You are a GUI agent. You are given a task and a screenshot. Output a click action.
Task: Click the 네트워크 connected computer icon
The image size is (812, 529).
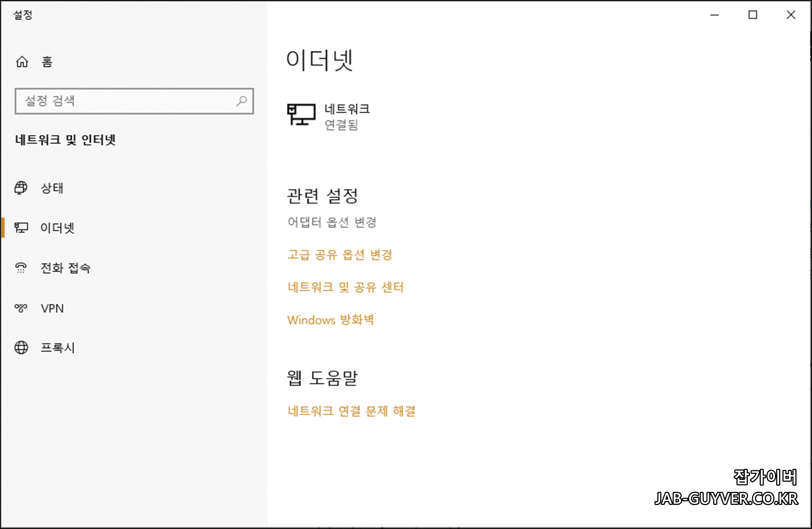(x=301, y=115)
